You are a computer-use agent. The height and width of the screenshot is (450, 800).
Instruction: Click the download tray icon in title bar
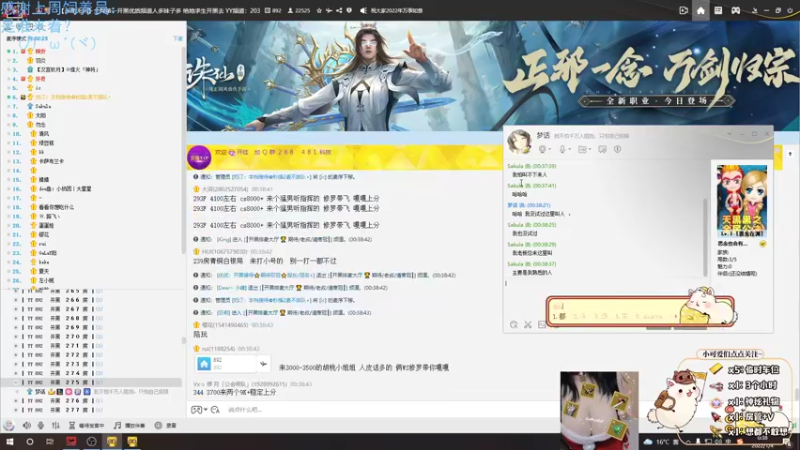click(x=755, y=10)
